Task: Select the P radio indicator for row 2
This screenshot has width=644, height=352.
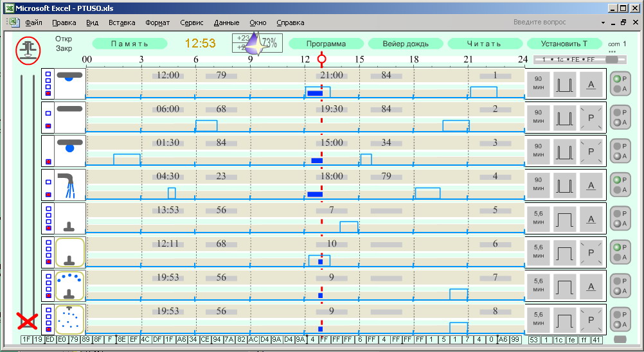Action: (x=618, y=112)
